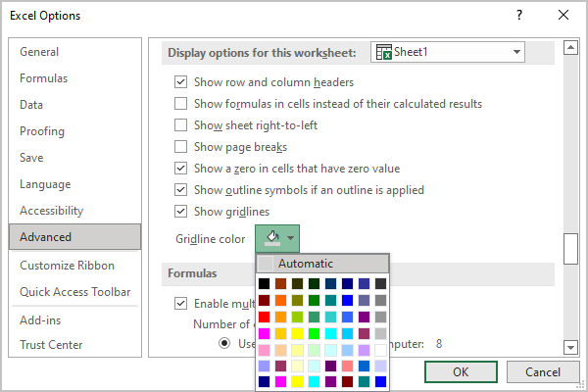The image size is (588, 392).
Task: Pick the coral salmon swatch
Action: pos(347,366)
